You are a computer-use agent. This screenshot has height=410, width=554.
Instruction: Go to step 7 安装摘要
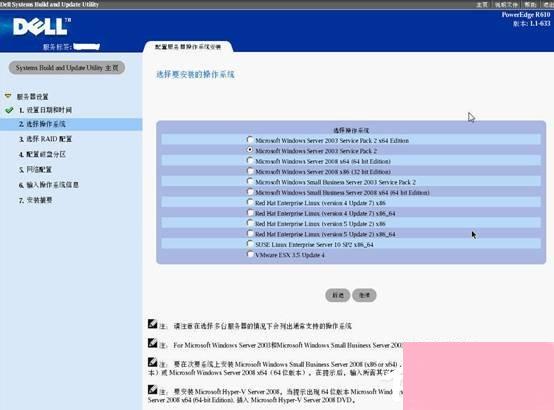pyautogui.click(x=35, y=200)
